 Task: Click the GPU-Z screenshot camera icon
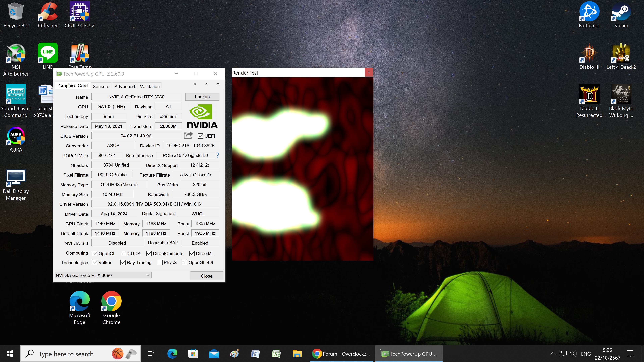point(195,84)
